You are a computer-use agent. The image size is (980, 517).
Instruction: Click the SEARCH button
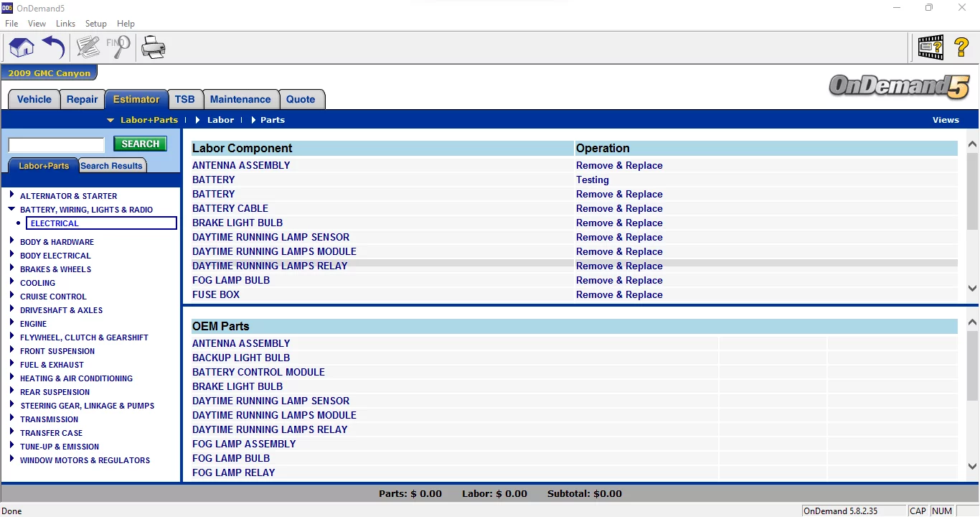click(x=139, y=144)
